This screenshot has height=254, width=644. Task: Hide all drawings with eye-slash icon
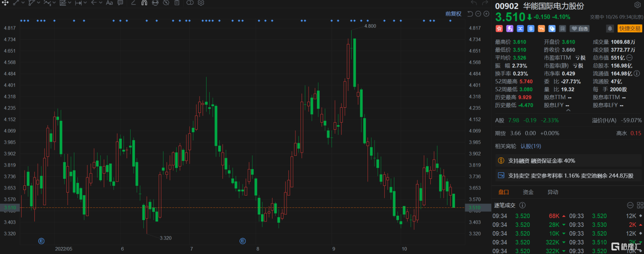(x=166, y=3)
